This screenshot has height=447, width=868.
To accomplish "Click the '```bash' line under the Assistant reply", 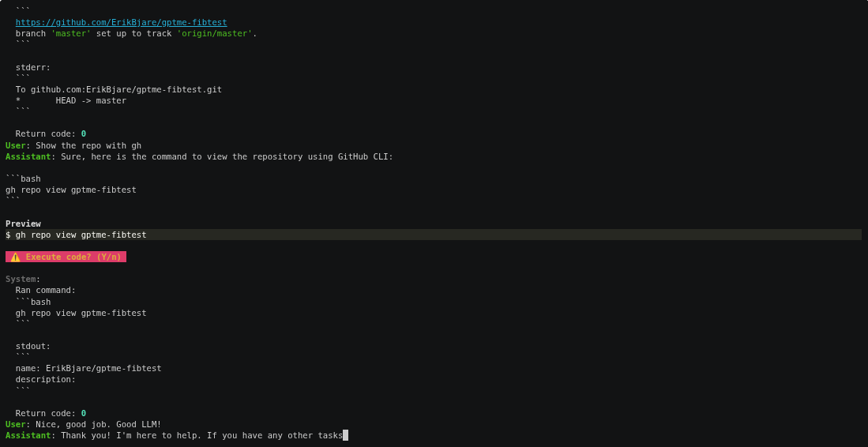I will [23, 178].
